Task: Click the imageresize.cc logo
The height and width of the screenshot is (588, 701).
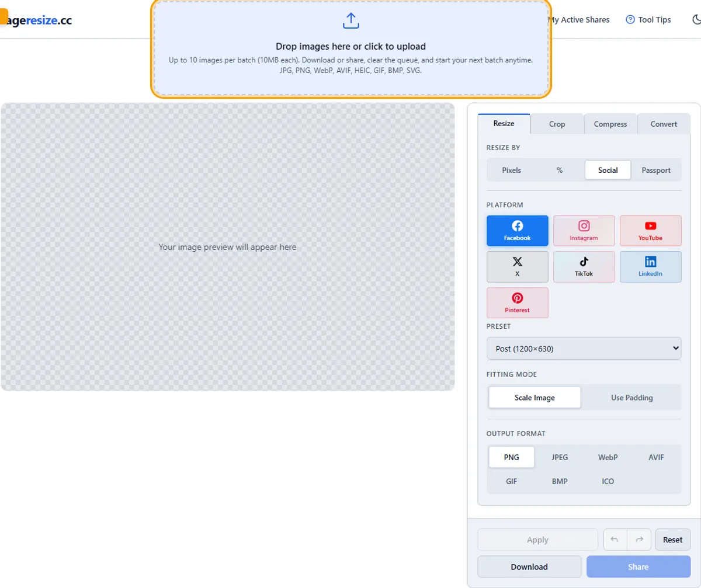Action: coord(36,20)
